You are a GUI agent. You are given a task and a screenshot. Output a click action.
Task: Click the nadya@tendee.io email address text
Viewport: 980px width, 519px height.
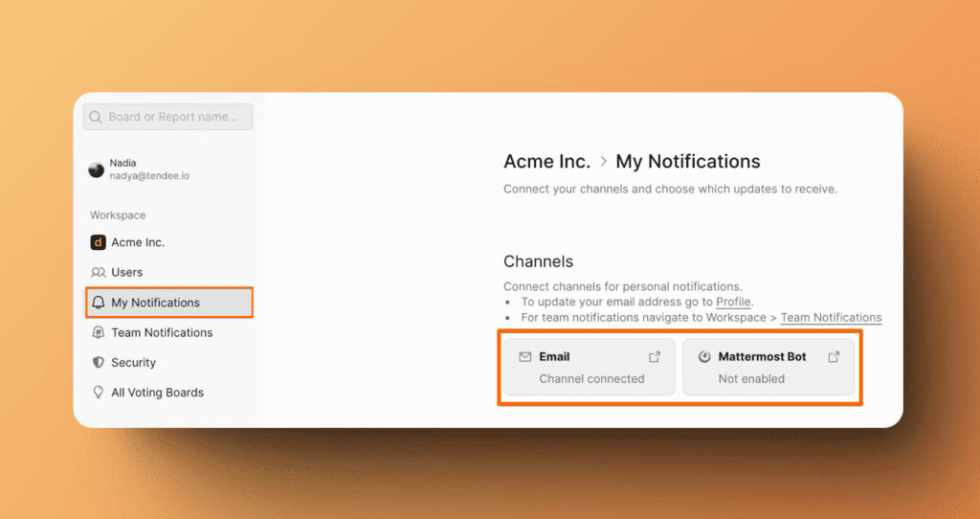pos(148,176)
